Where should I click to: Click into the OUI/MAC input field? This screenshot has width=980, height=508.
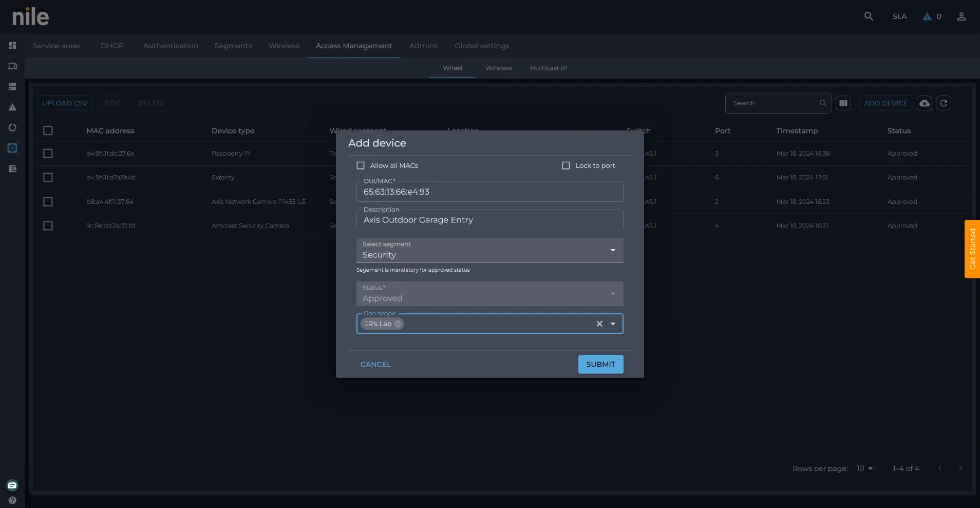point(489,192)
